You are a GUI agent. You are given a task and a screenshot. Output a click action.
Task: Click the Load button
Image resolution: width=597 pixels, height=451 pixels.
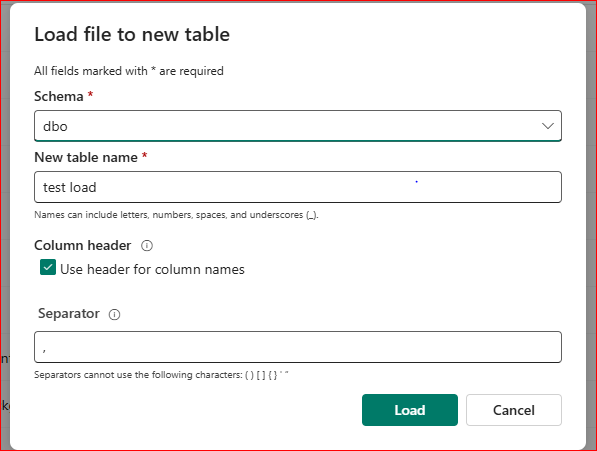410,410
